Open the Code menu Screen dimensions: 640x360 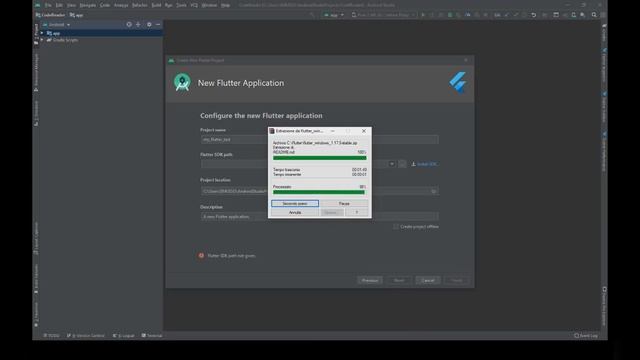pyautogui.click(x=105, y=5)
